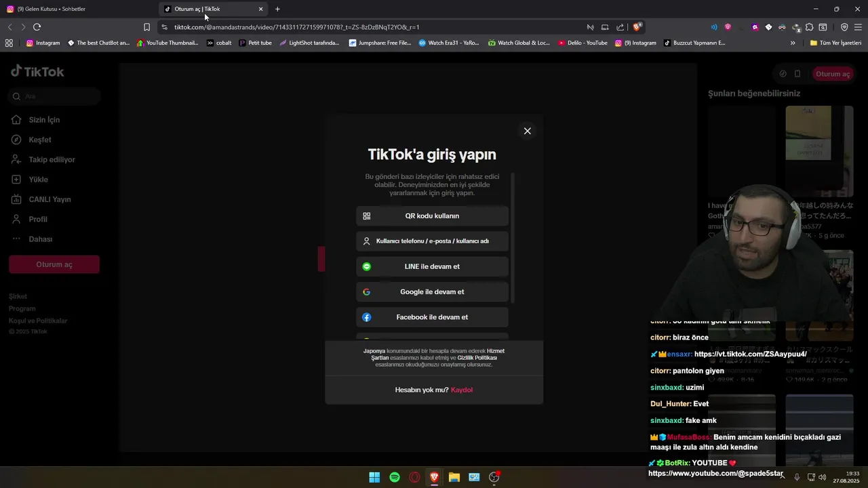Open Yükle in sidebar

[x=38, y=180]
